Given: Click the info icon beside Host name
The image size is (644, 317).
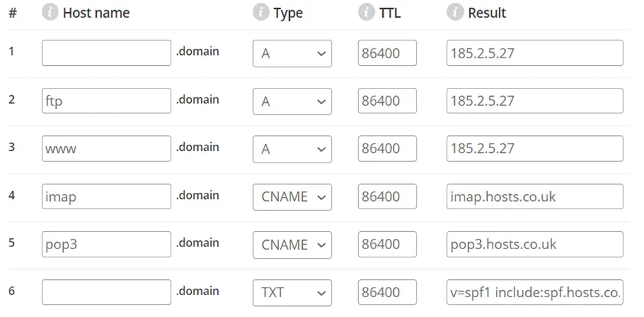Looking at the screenshot, I should pos(50,13).
